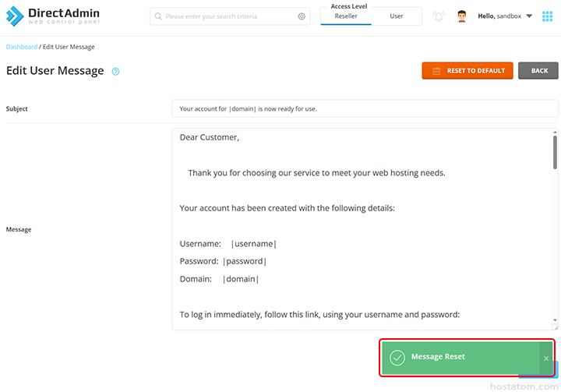Click the user avatar picture
561x392 pixels.
point(462,16)
